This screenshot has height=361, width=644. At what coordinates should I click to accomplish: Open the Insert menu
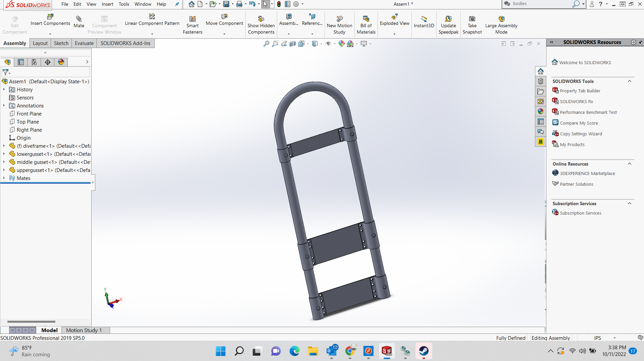tap(107, 4)
